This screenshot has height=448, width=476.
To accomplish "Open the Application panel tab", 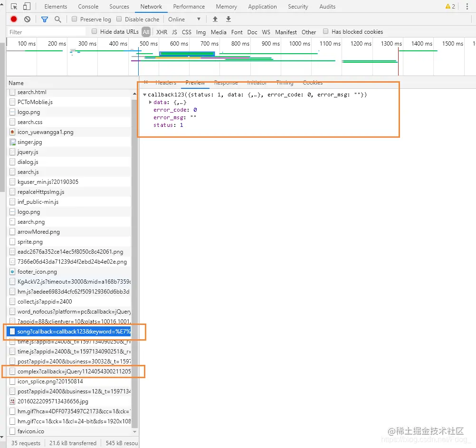I will [262, 6].
